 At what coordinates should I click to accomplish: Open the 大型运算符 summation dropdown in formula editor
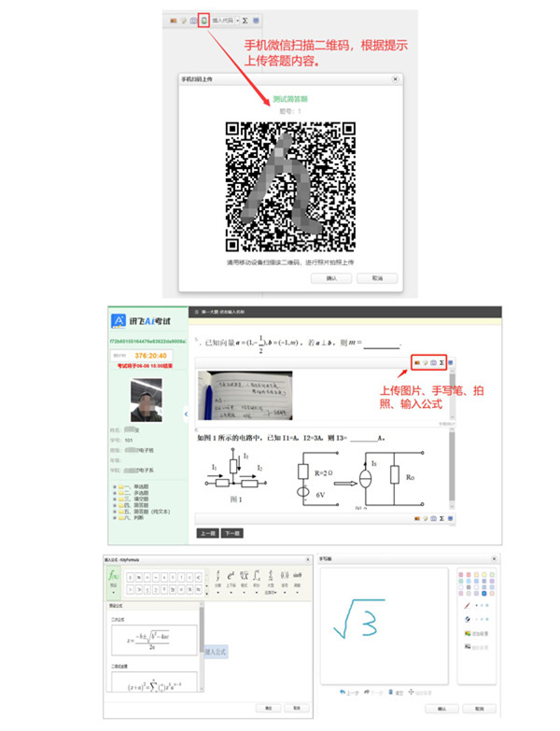point(271,581)
